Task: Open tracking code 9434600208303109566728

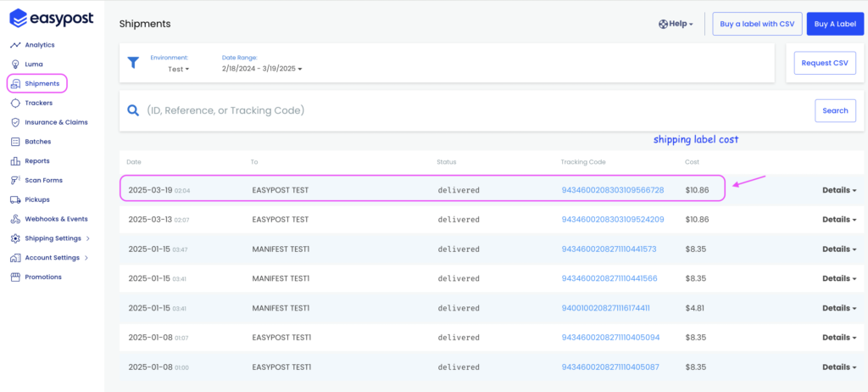Action: pos(613,190)
